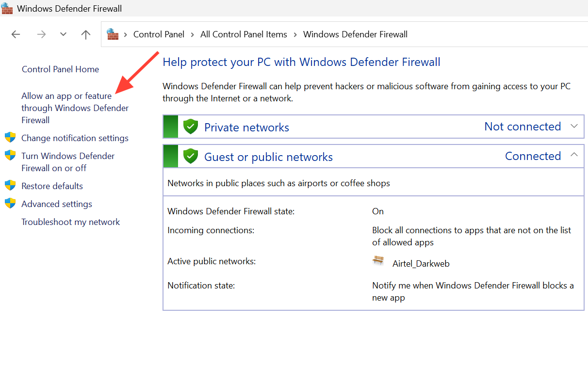This screenshot has height=383, width=588.
Task: Open the Restore defaults link
Action: point(52,186)
